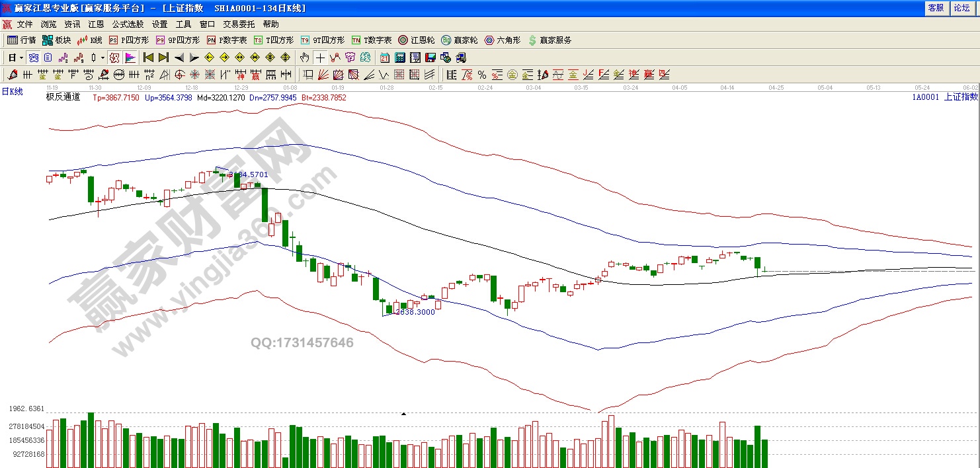The image size is (980, 468).
Task: Click the 论坛 forum button
Action: [x=961, y=8]
